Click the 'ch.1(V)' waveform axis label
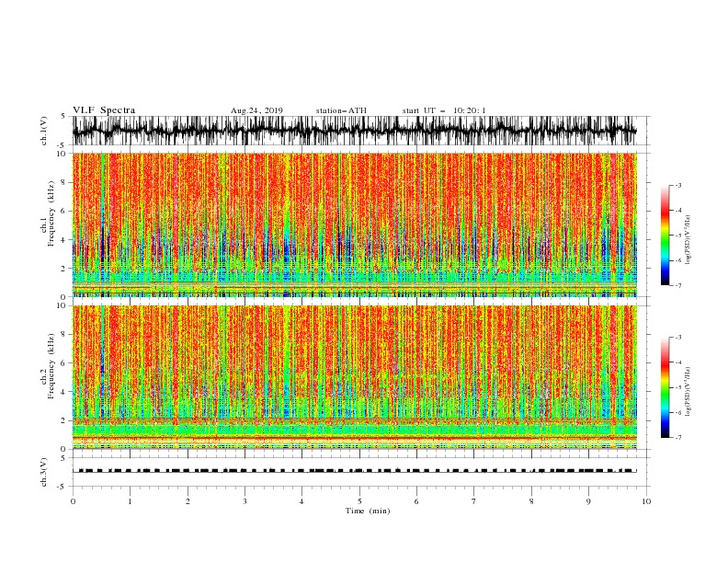Viewport: 728px width, 563px height. point(44,131)
